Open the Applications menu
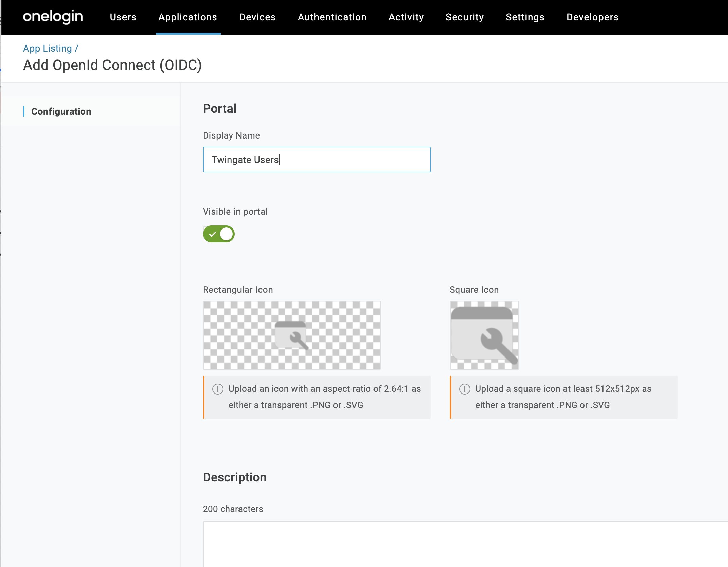 click(188, 17)
